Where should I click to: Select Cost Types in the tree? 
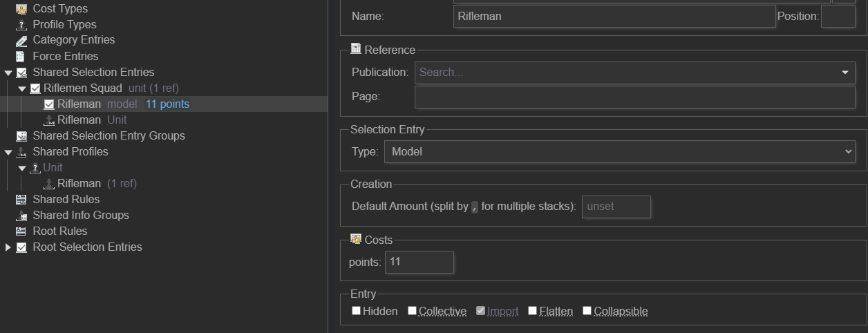[x=60, y=9]
